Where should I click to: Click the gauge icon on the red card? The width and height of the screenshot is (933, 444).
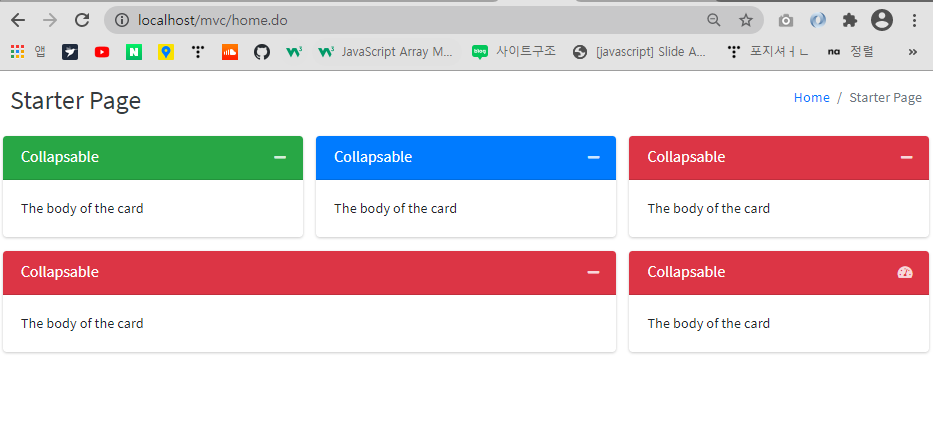905,272
